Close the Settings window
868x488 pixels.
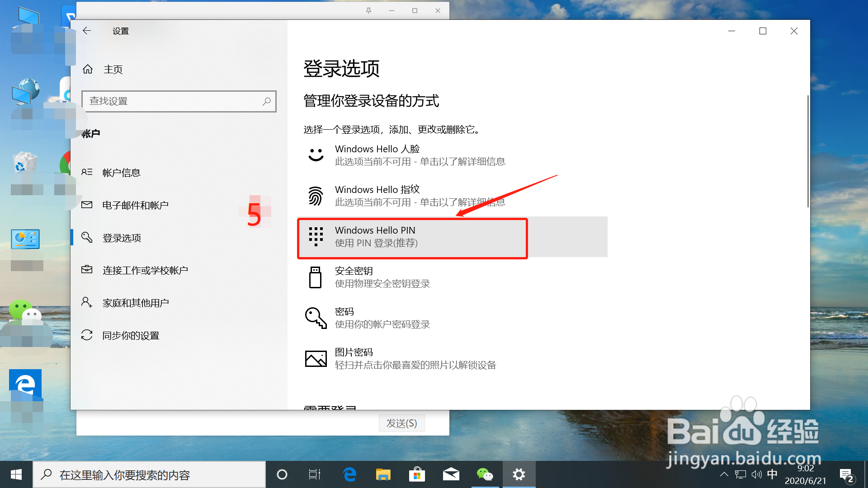pos(794,31)
